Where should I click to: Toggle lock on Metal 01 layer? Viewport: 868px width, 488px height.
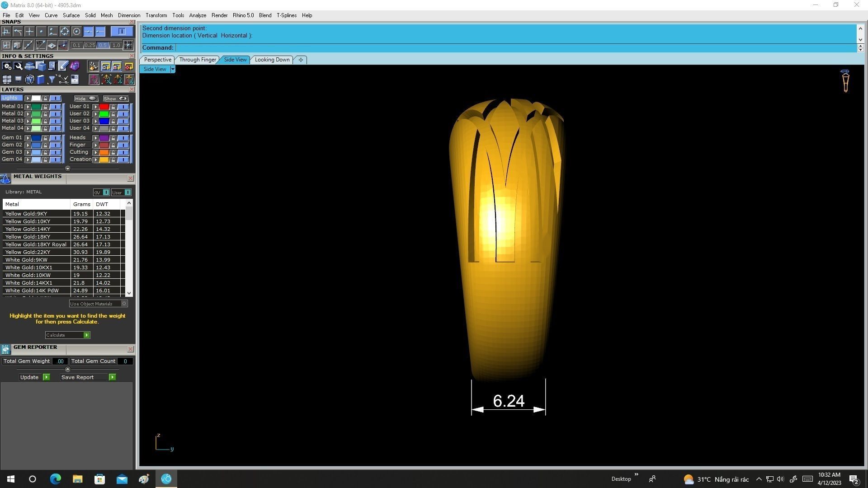[45, 107]
